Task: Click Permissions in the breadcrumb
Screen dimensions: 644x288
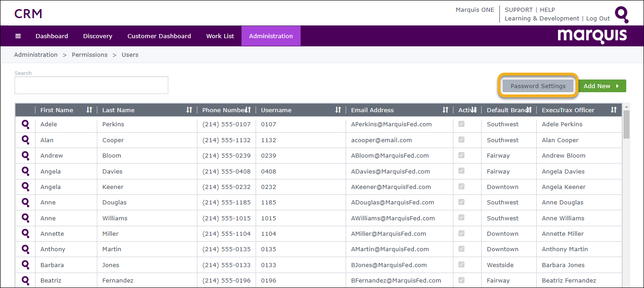Action: 90,55
